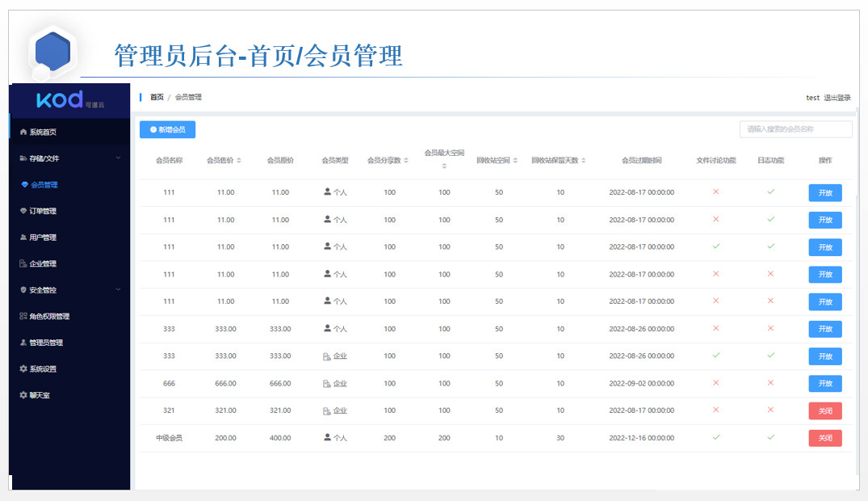
Task: Click the test username at top right
Action: click(812, 98)
